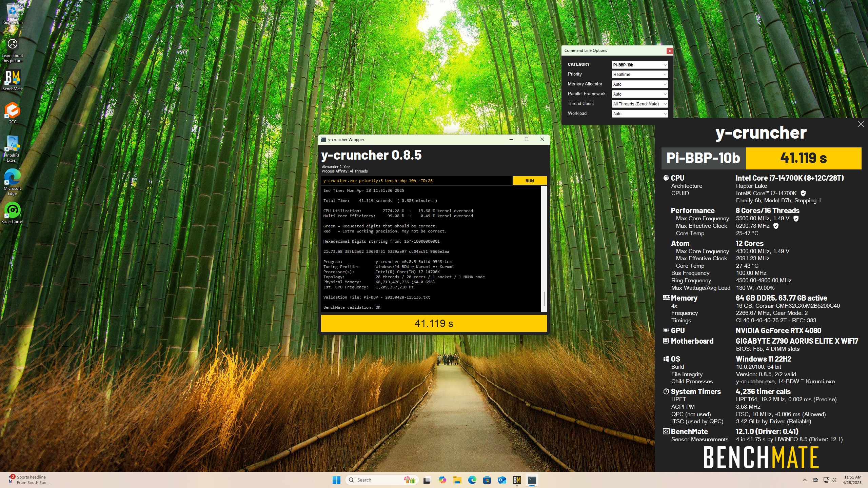The height and width of the screenshot is (488, 868).
Task: Show hidden tray icons chevron
Action: [x=804, y=480]
